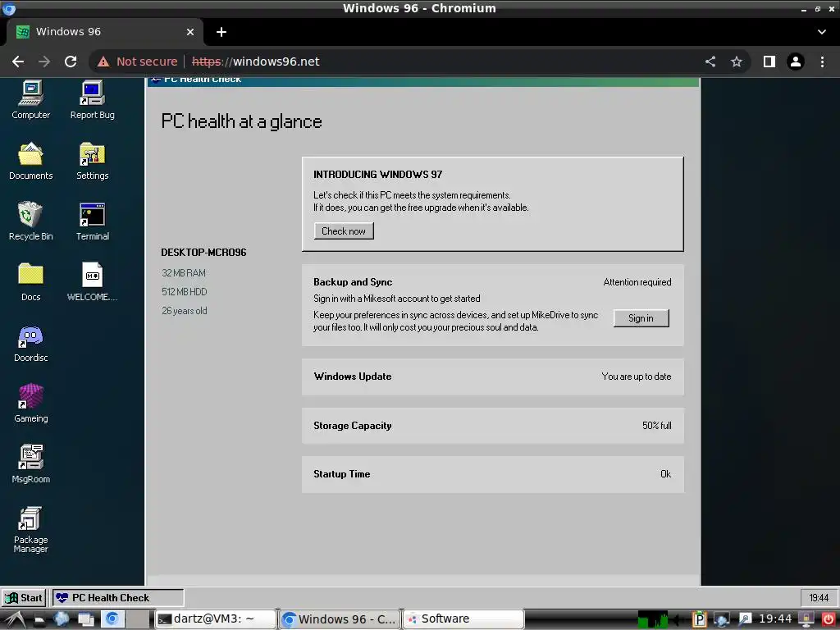The image size is (840, 630).
Task: Click the Windows 96 clock showing 19:44
Action: coord(818,597)
